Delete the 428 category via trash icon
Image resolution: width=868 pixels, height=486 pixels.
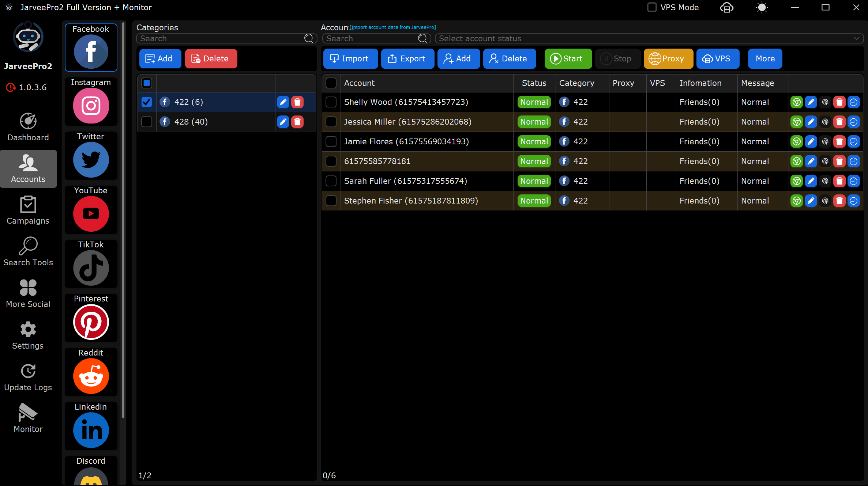tap(297, 122)
